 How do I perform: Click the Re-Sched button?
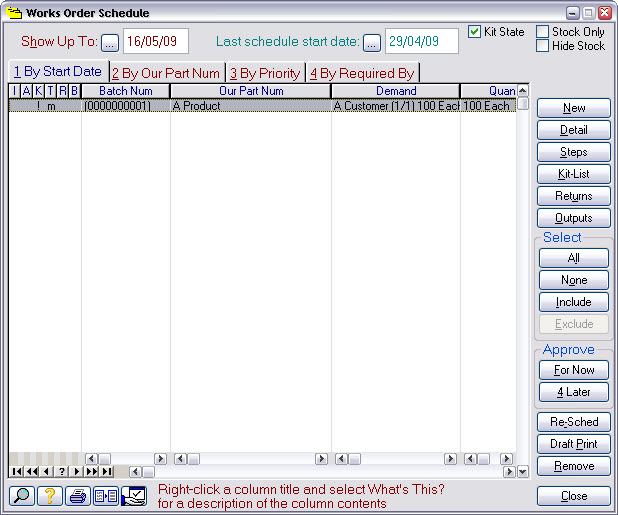[573, 422]
